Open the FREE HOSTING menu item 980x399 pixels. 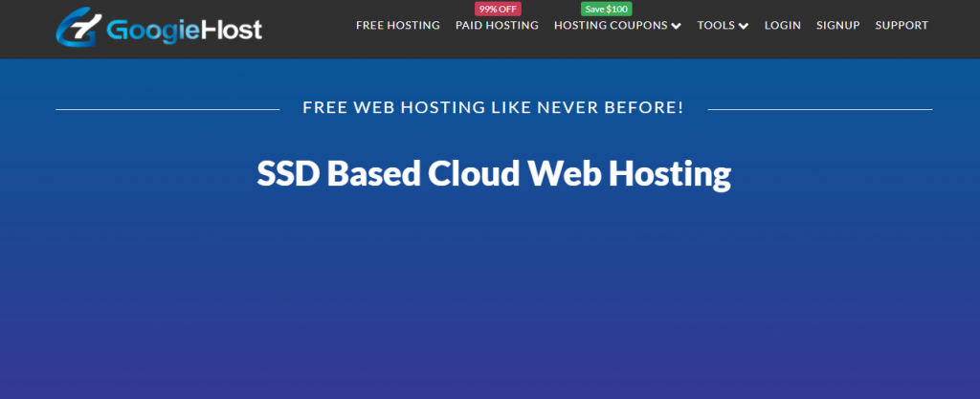pos(398,26)
